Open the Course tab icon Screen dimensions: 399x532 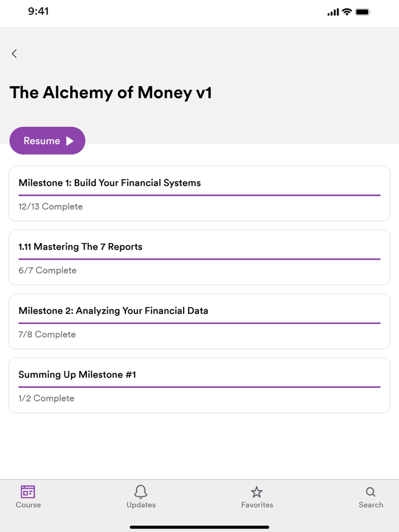28,492
